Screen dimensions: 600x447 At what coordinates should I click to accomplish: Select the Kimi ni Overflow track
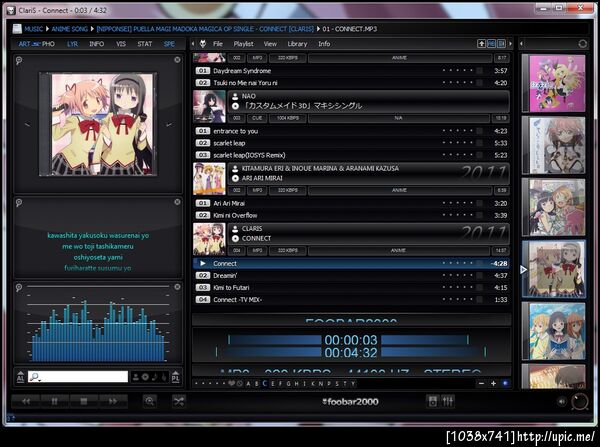(x=351, y=215)
